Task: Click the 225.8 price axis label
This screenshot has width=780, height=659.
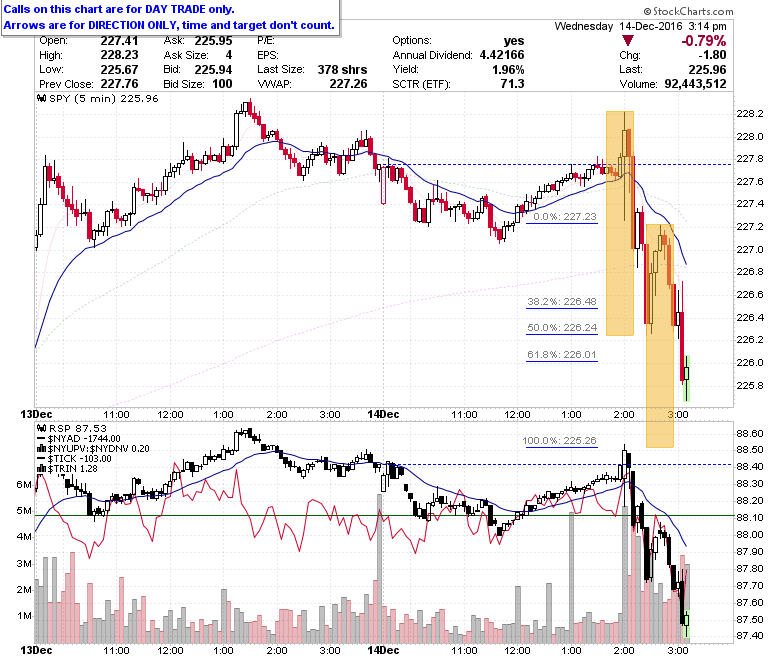Action: pyautogui.click(x=750, y=385)
